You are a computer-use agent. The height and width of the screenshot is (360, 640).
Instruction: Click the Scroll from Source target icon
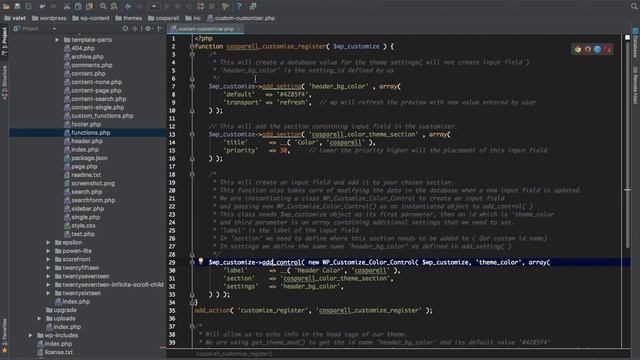(125, 29)
